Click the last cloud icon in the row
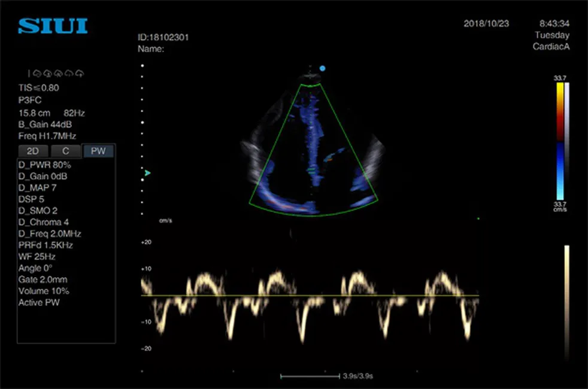The width and height of the screenshot is (588, 389). coord(80,74)
